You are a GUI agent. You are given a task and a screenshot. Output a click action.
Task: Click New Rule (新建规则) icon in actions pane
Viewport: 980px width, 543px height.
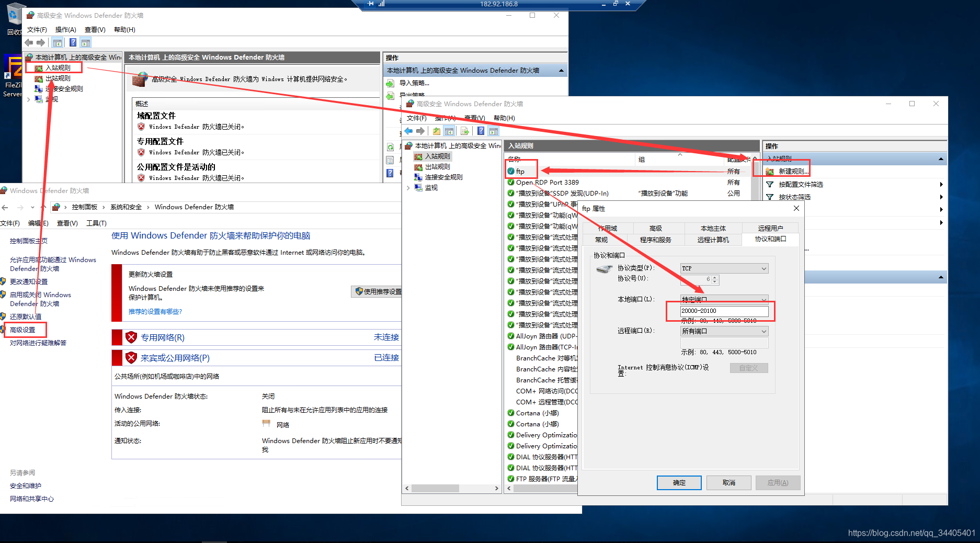[769, 172]
